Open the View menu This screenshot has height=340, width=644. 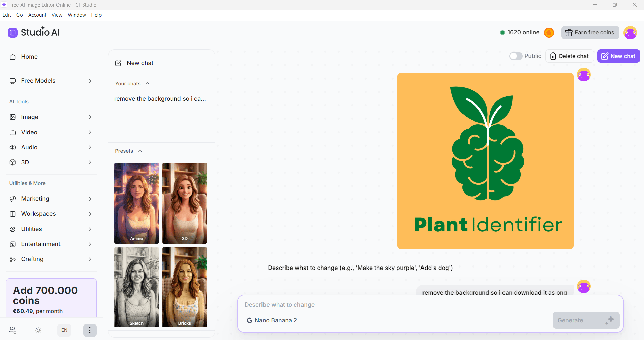(x=57, y=15)
